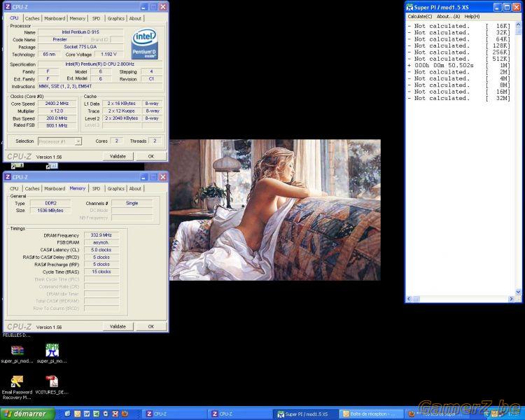Click Super PI vertical scrollbar down arrow
Viewport: 525px width, 420px height.
point(518,293)
